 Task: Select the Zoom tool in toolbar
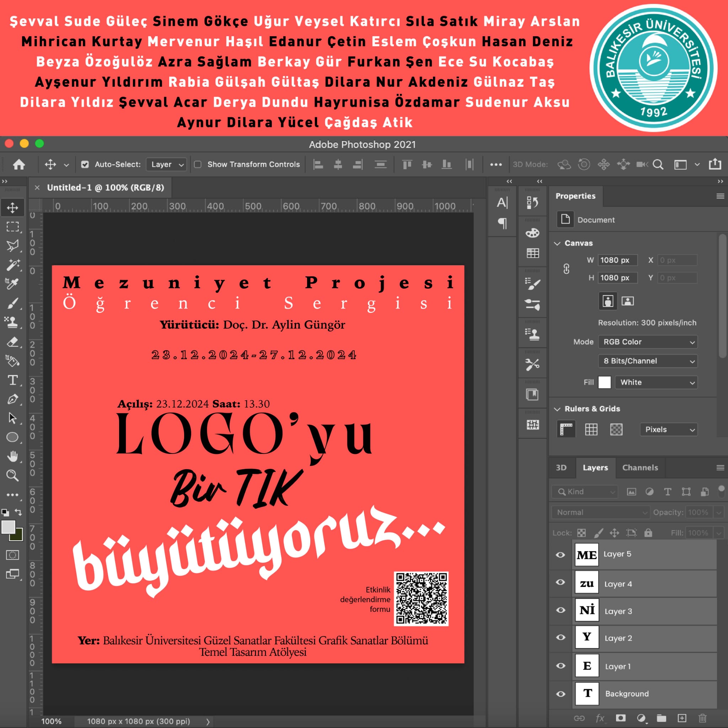(x=12, y=476)
